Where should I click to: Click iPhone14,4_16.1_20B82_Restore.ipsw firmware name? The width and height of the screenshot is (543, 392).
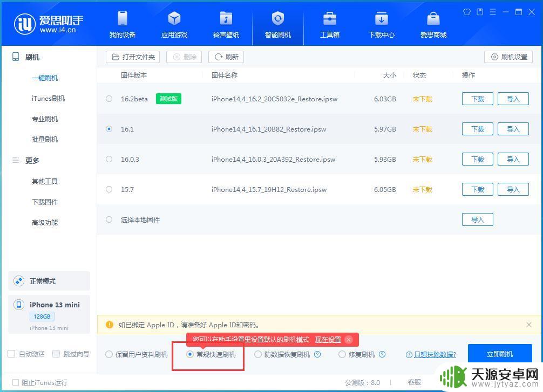269,129
